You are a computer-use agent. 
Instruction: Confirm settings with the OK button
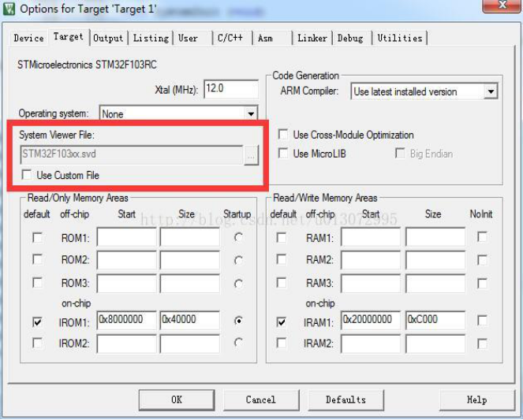click(177, 400)
